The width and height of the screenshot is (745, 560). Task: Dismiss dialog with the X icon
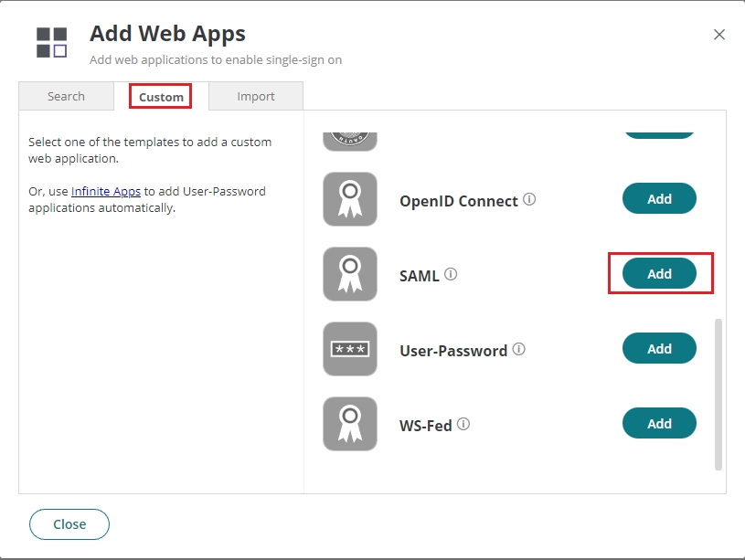pyautogui.click(x=719, y=35)
